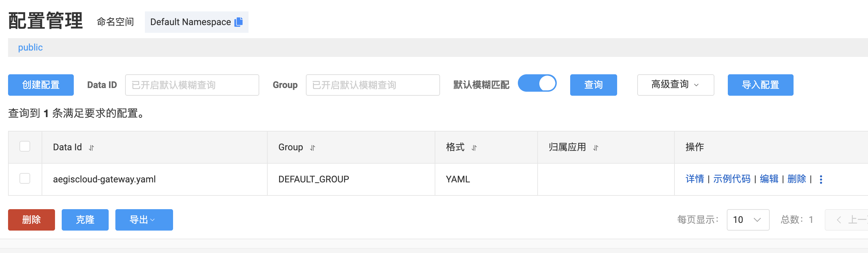Sort the Data Id column
The height and width of the screenshot is (253, 868).
(x=91, y=148)
